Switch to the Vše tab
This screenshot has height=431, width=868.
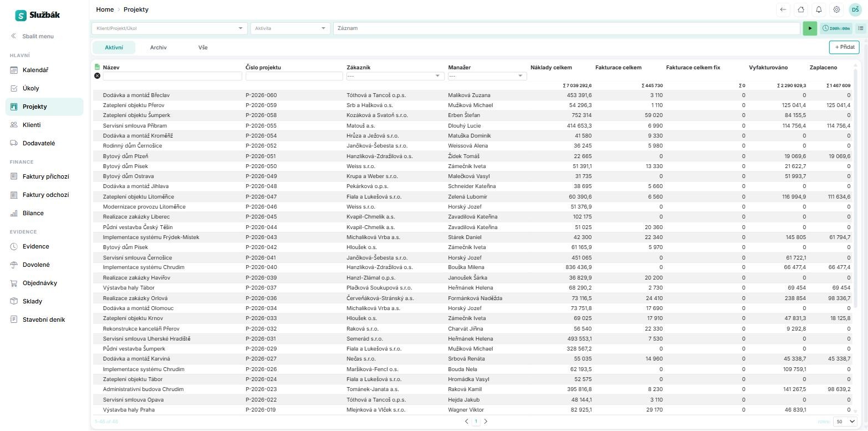(x=203, y=48)
